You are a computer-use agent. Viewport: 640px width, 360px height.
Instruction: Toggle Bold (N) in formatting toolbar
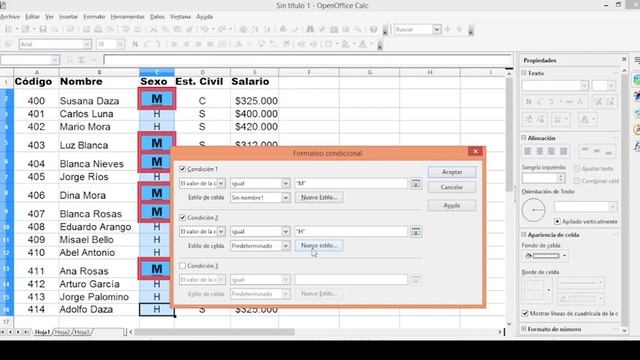click(135, 44)
